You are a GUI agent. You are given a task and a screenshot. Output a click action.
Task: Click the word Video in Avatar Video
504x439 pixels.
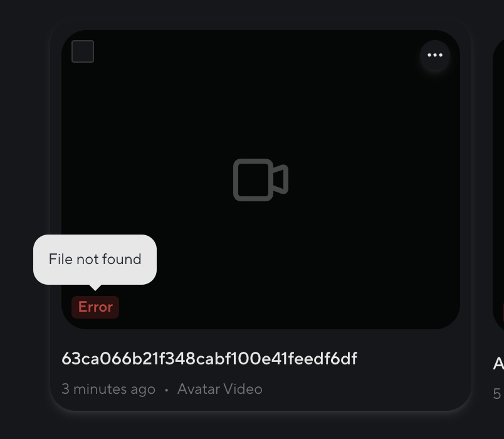(x=243, y=389)
